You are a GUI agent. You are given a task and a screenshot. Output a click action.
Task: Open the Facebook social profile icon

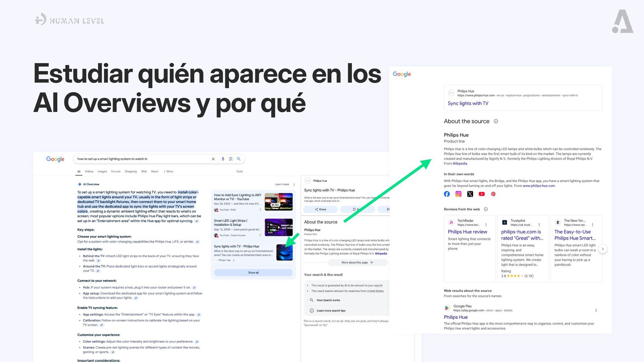[447, 194]
